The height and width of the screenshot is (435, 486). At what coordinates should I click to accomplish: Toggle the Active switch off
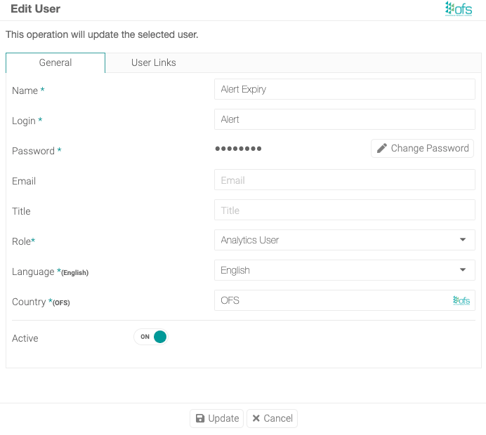click(151, 337)
